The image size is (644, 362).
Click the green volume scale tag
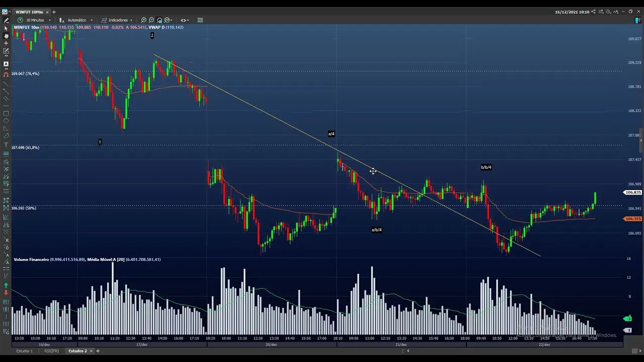(x=628, y=319)
